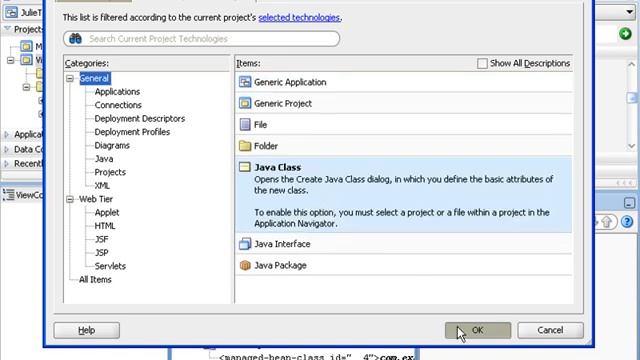
Task: Click the ViewController structure icon
Action: (x=9, y=195)
